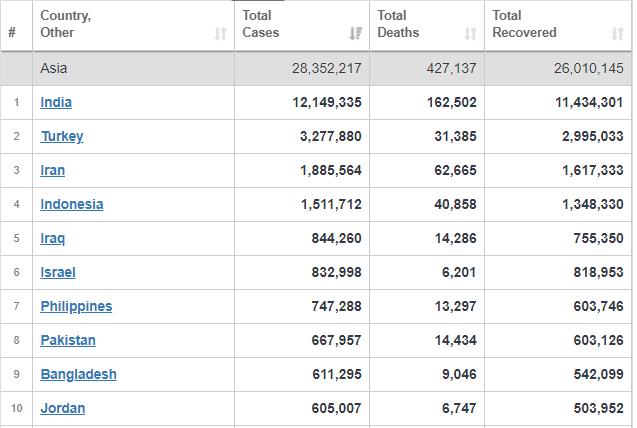
Task: Select Bangladesh recovered value 542,099
Action: (598, 374)
